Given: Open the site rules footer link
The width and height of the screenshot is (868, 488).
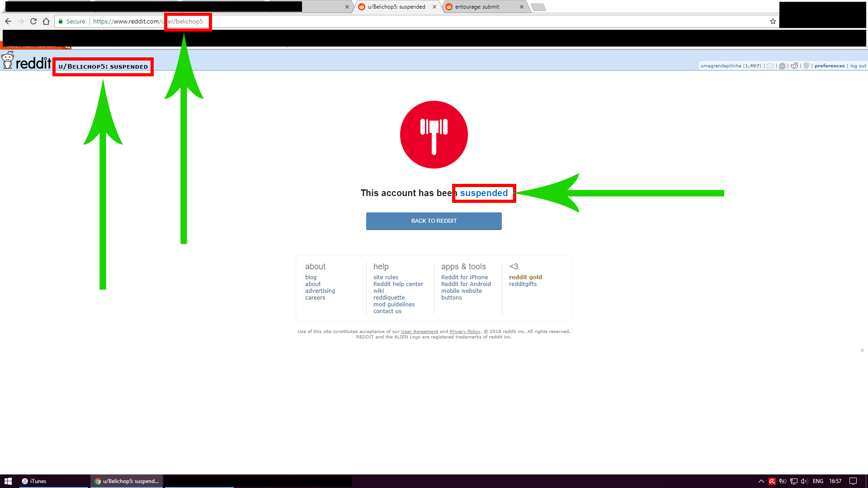Looking at the screenshot, I should pos(386,277).
